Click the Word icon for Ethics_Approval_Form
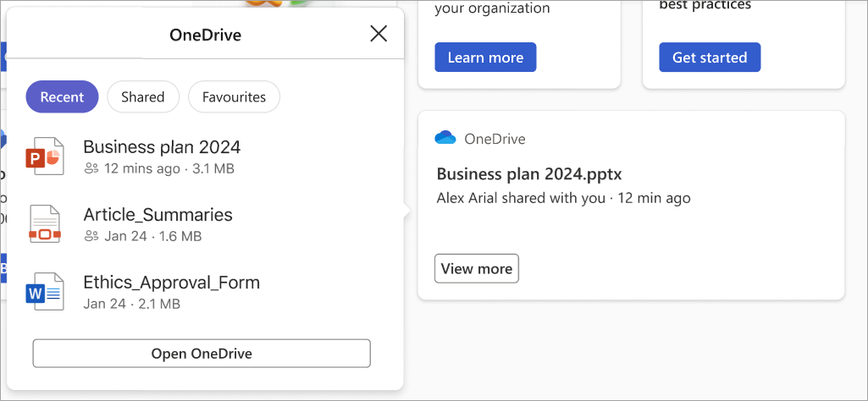The image size is (868, 401). point(45,292)
